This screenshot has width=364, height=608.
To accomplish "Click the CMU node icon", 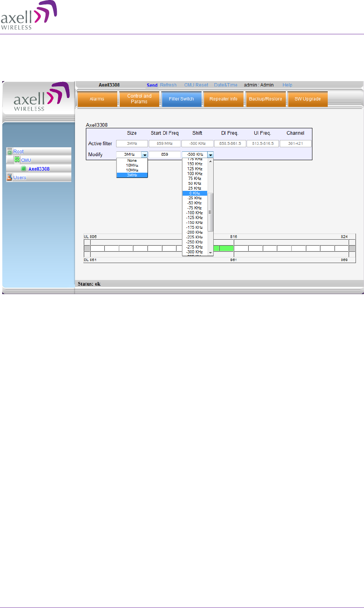I will (x=17, y=159).
